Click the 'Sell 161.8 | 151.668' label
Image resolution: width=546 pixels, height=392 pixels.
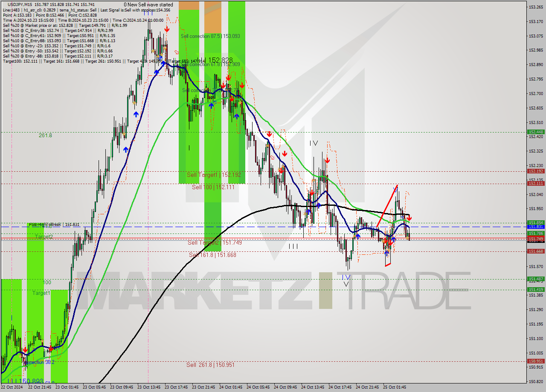tap(212, 255)
